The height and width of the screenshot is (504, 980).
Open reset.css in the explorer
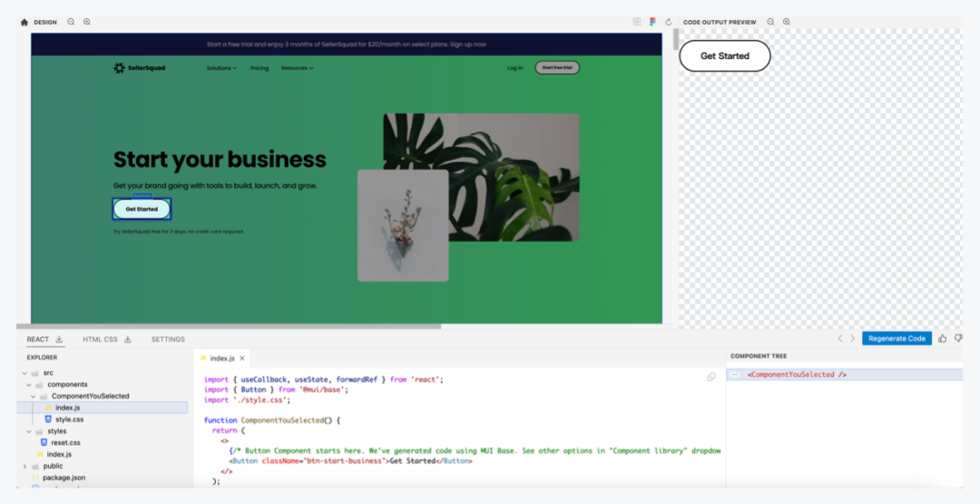click(x=65, y=443)
